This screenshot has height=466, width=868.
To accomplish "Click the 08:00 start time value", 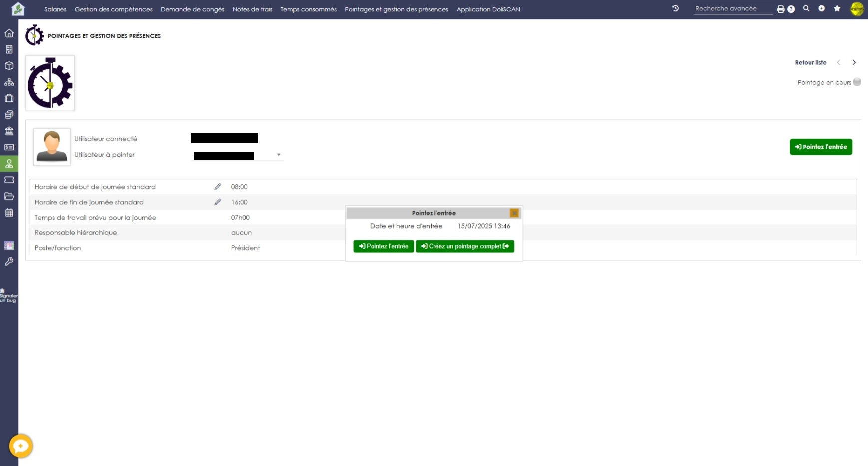I will click(x=239, y=187).
